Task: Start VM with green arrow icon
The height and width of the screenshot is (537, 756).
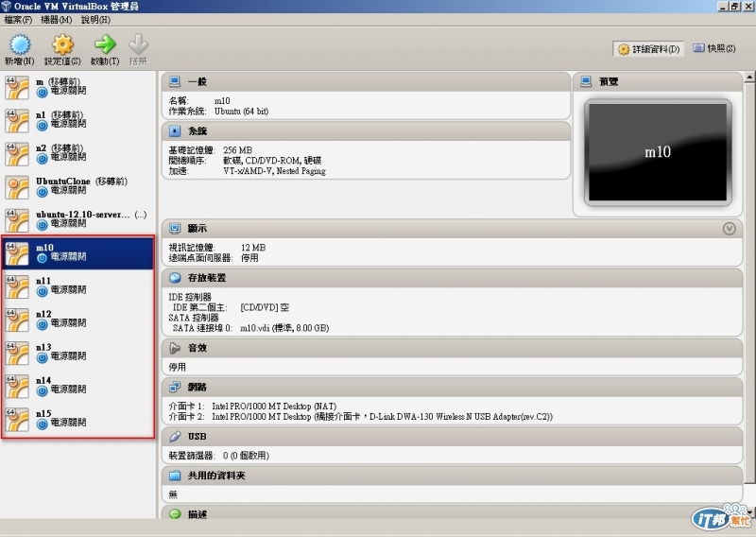Action: (105, 44)
